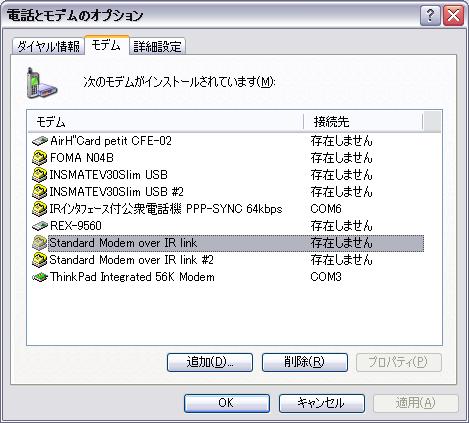Image resolution: width=469 pixels, height=423 pixels.
Task: Select the FOMA N04B entry
Action: 82,158
